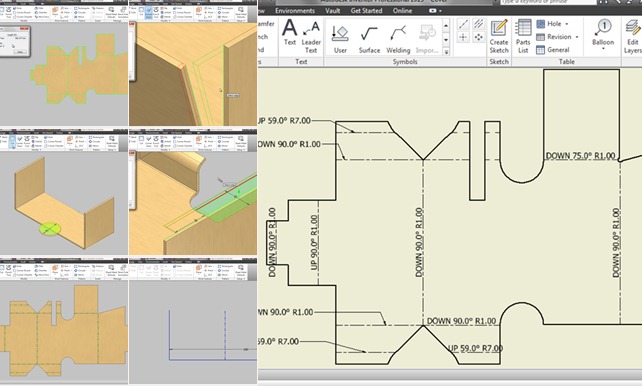Click the Symbols panel label
This screenshot has height=386, width=642.
pyautogui.click(x=405, y=62)
